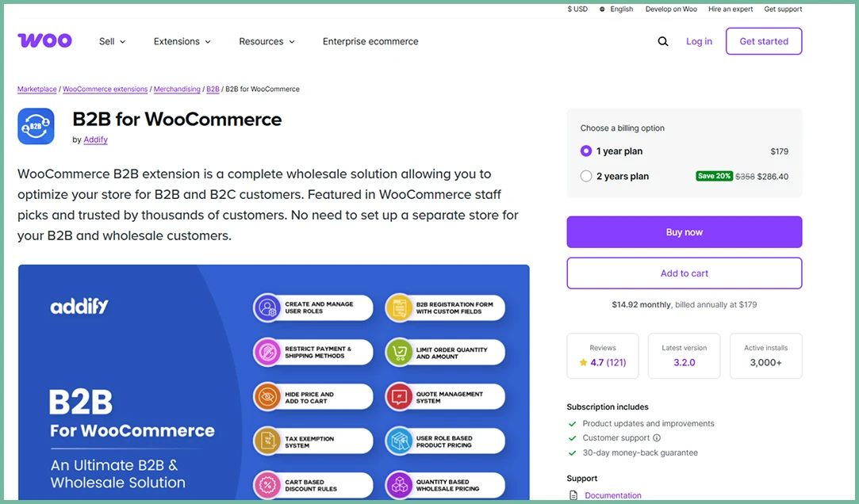Click Quote Management System icon
The height and width of the screenshot is (504, 859).
pyautogui.click(x=399, y=397)
